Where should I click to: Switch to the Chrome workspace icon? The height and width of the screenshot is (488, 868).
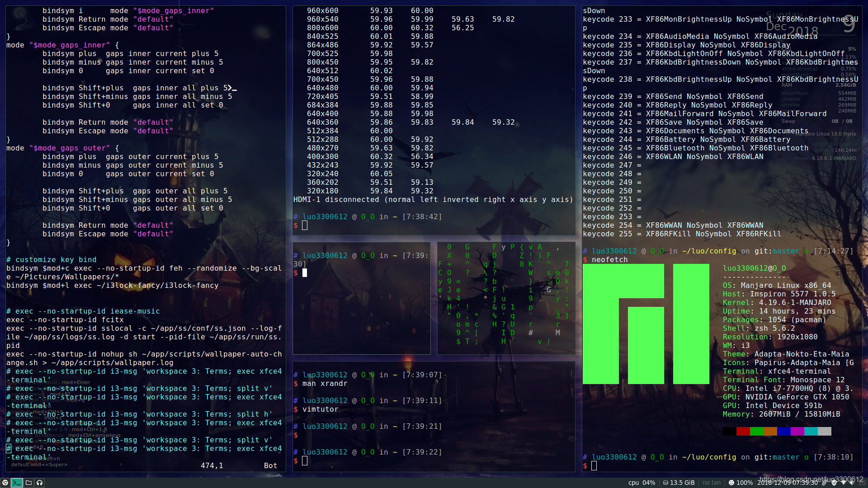[x=5, y=483]
